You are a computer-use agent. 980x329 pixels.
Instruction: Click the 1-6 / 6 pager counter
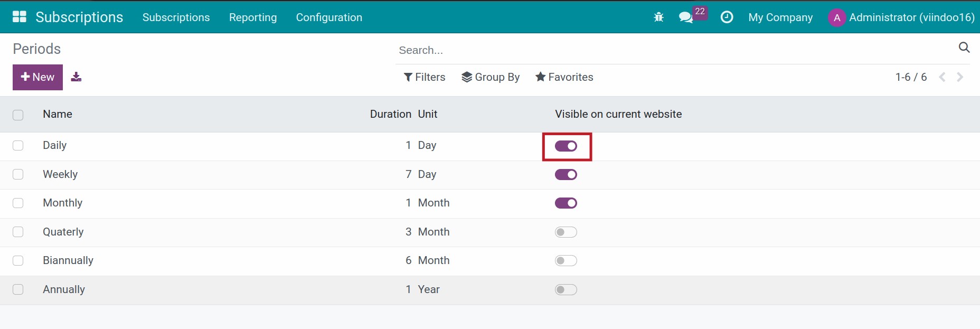(x=911, y=77)
